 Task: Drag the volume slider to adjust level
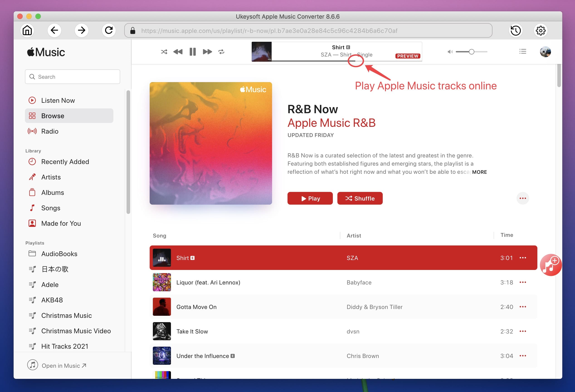tap(471, 51)
